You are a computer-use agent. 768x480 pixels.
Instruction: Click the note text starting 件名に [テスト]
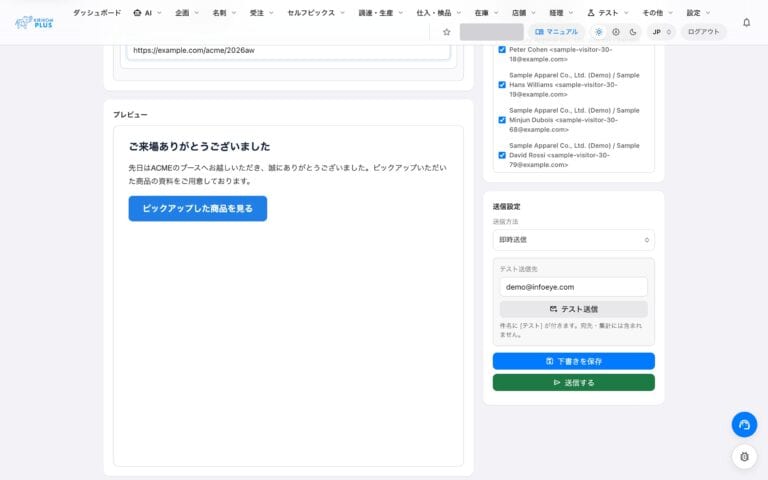[571, 330]
